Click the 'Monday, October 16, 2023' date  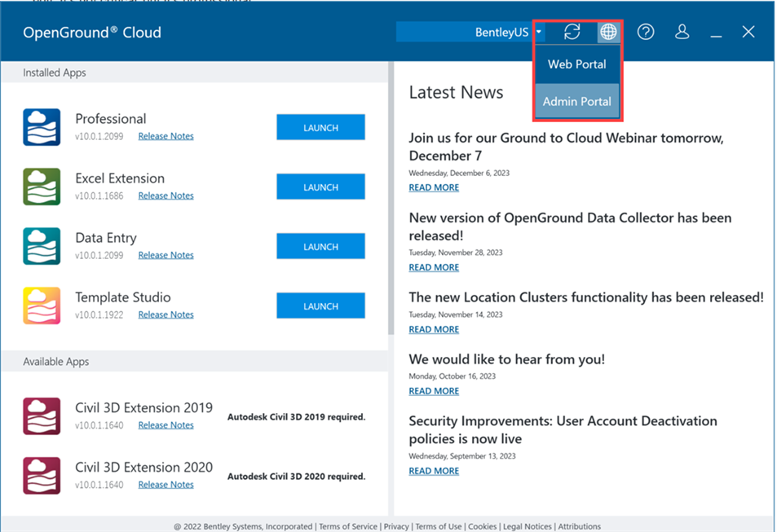[452, 376]
